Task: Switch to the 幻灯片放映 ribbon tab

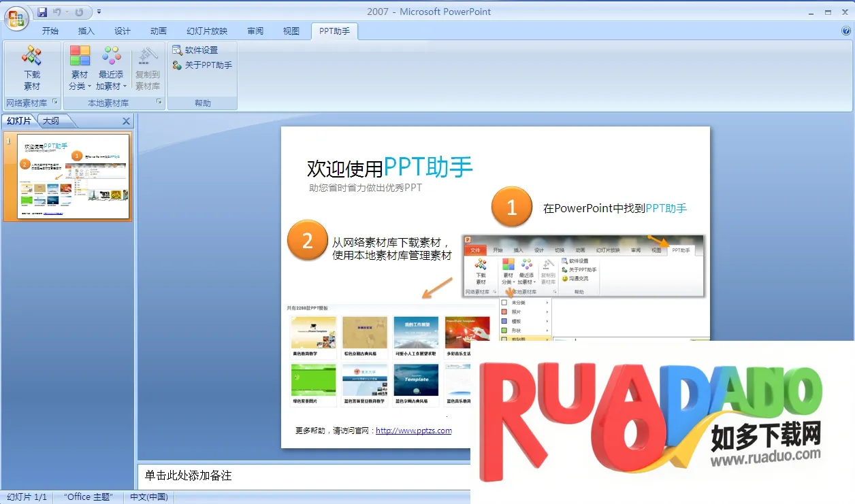Action: click(x=207, y=31)
